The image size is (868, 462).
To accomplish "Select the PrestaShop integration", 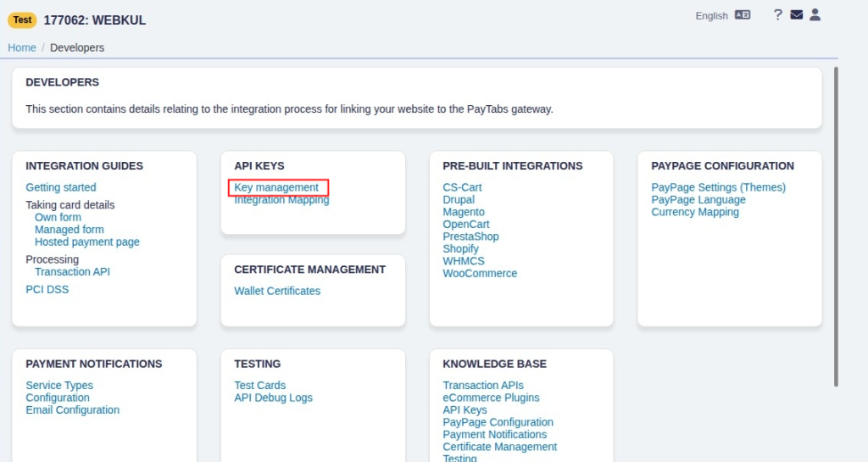I will 470,237.
